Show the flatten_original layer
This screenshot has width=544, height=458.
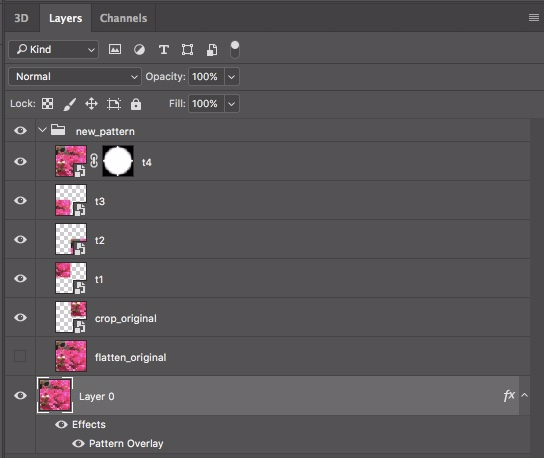tap(20, 356)
